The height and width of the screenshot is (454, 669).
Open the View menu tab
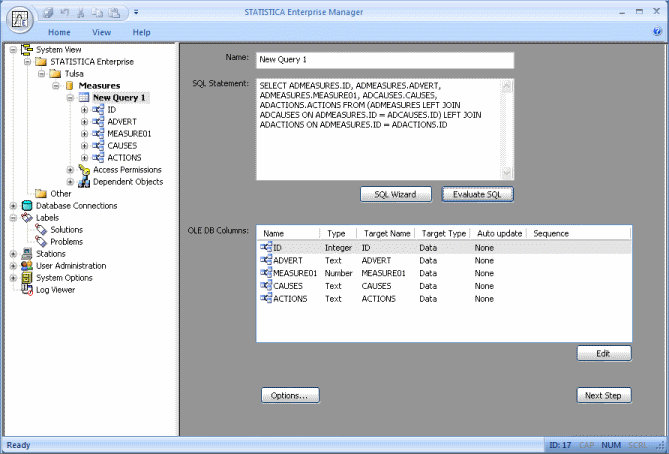(x=103, y=32)
